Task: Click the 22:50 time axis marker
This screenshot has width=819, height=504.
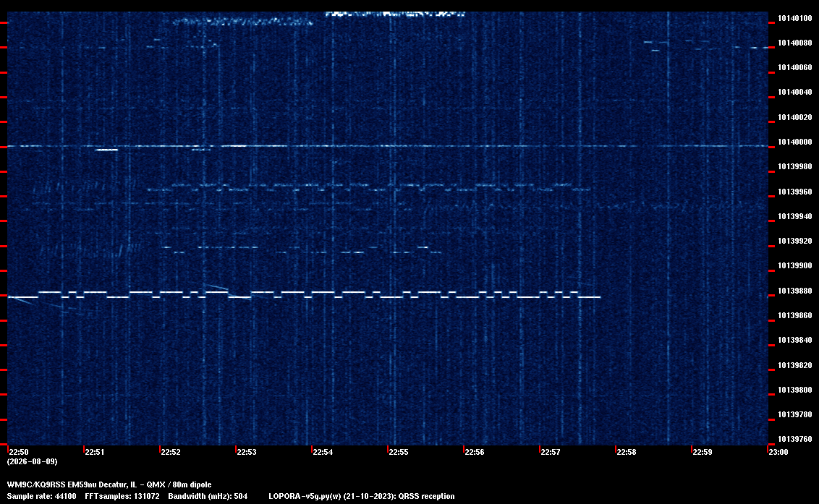Action: pyautogui.click(x=19, y=452)
